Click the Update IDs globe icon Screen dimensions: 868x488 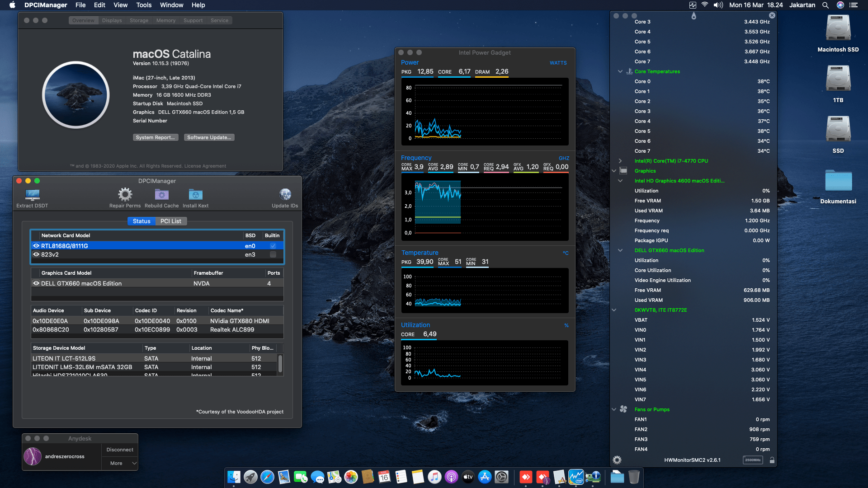(x=285, y=194)
